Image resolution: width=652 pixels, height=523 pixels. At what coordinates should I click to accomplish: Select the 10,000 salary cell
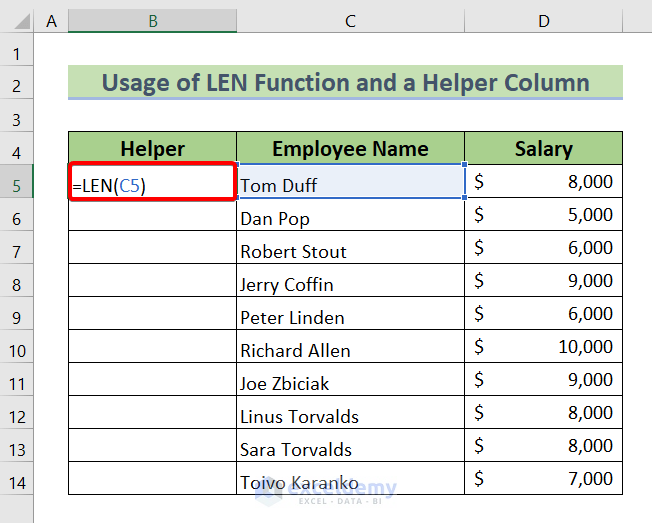tap(543, 348)
